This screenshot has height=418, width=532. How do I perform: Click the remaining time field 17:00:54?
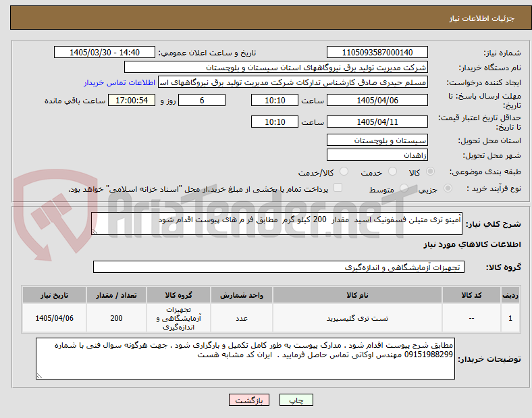click(x=132, y=100)
